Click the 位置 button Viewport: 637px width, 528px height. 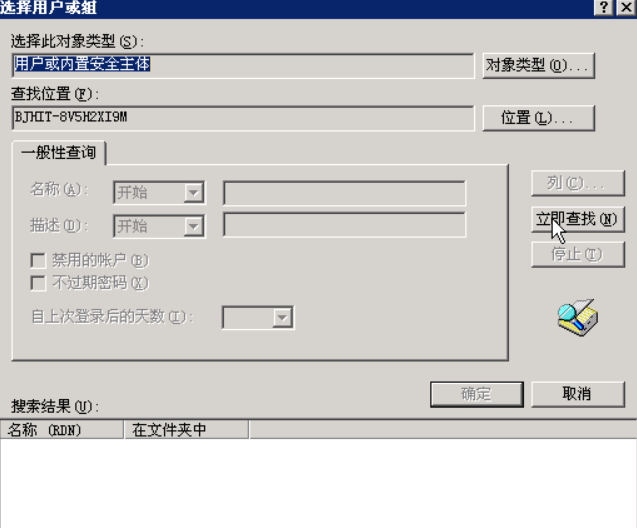click(x=538, y=118)
